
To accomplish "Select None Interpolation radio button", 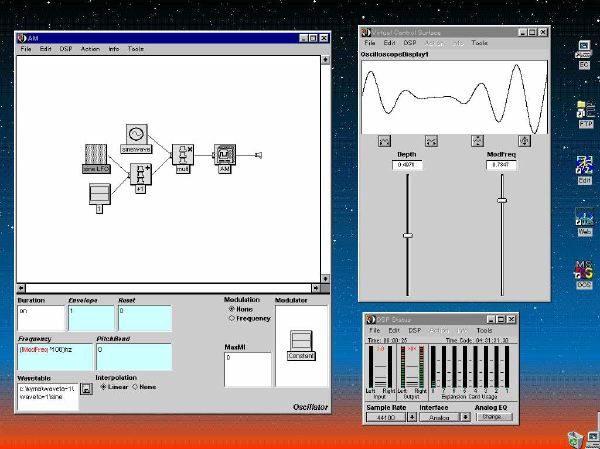I will pyautogui.click(x=135, y=387).
